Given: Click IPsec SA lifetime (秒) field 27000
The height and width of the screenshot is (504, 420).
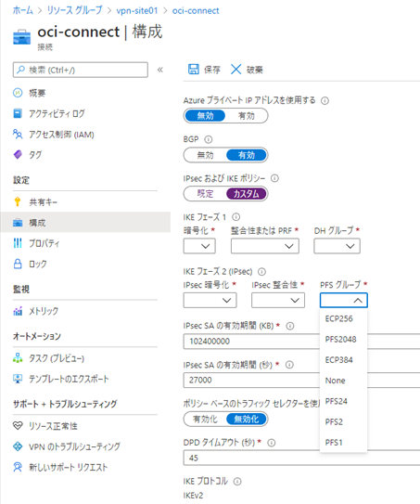Looking at the screenshot, I should (x=301, y=381).
